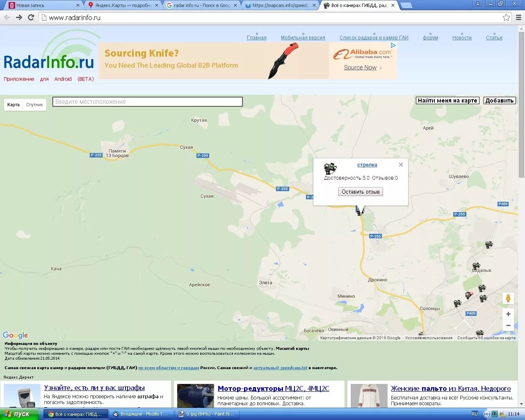Click 'Оставить отзыв' button in popup

pyautogui.click(x=361, y=192)
